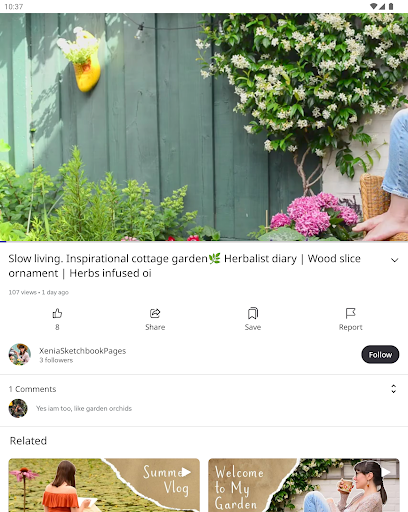The width and height of the screenshot is (408, 512).
Task: Tap the Wi-Fi status icon
Action: [x=374, y=6]
